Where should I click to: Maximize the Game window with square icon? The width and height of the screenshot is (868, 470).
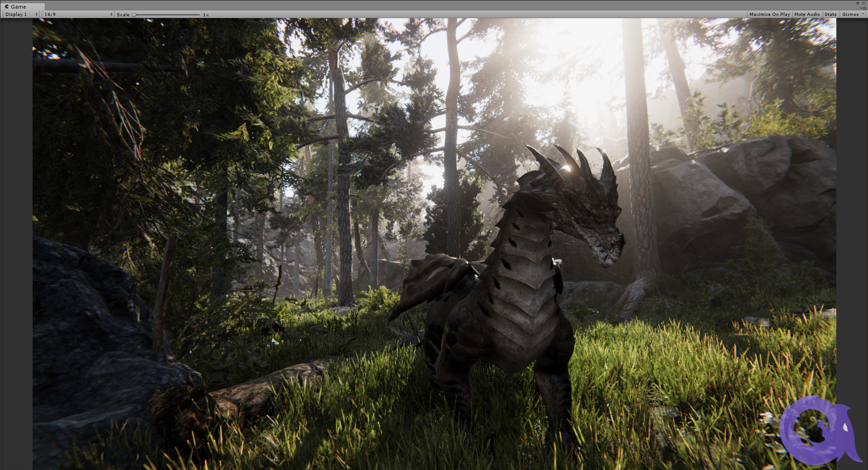pos(858,3)
